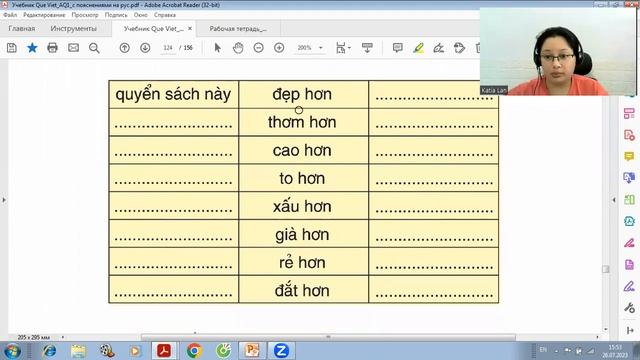Open the Редактирование menu
Viewport: 640px width, 360px height.
pyautogui.click(x=44, y=15)
